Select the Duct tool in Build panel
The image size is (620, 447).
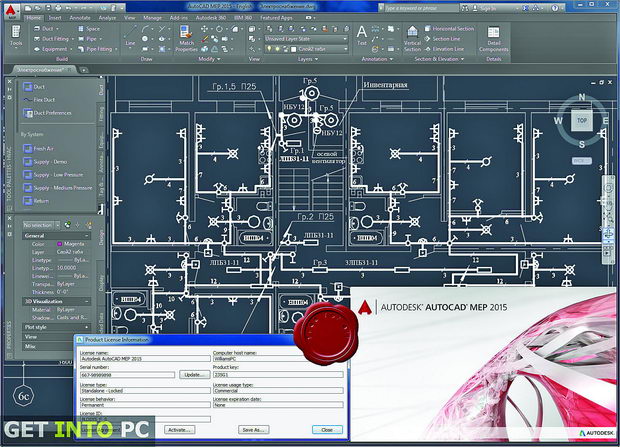(x=43, y=28)
